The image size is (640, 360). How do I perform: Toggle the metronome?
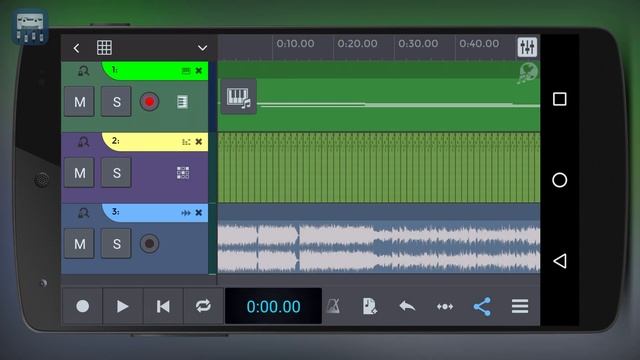point(333,306)
